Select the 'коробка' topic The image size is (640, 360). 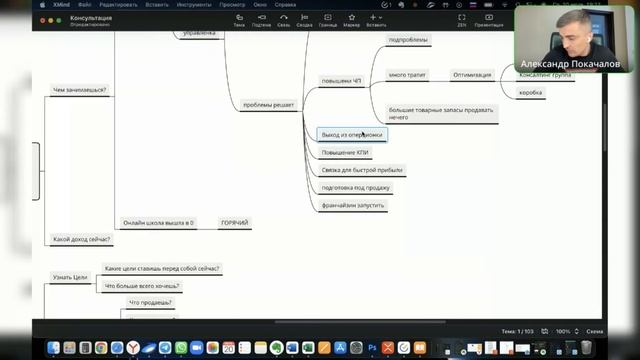coord(531,93)
